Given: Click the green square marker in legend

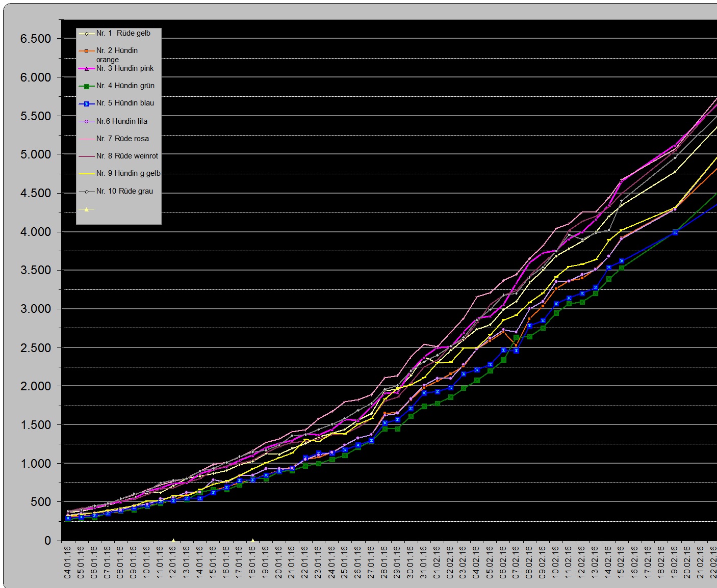Looking at the screenshot, I should [87, 86].
